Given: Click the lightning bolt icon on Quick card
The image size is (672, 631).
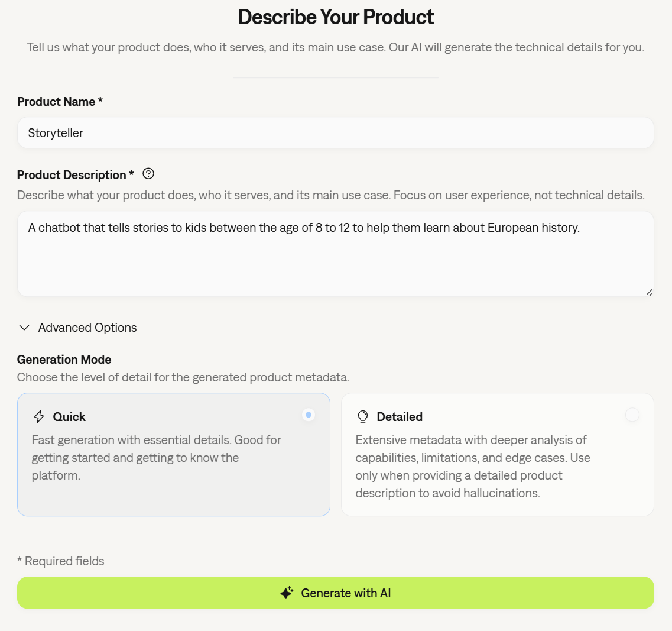Looking at the screenshot, I should coord(39,416).
